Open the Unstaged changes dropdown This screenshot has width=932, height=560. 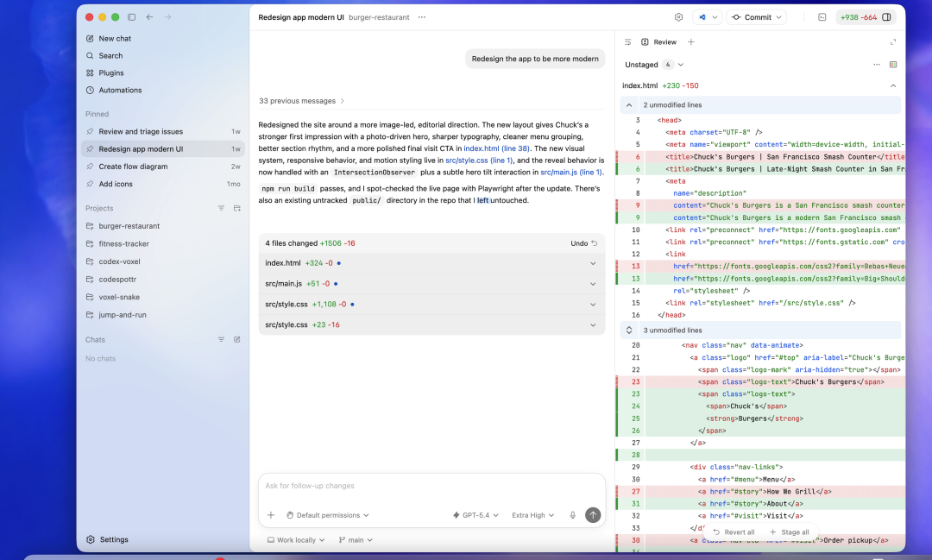(x=654, y=65)
